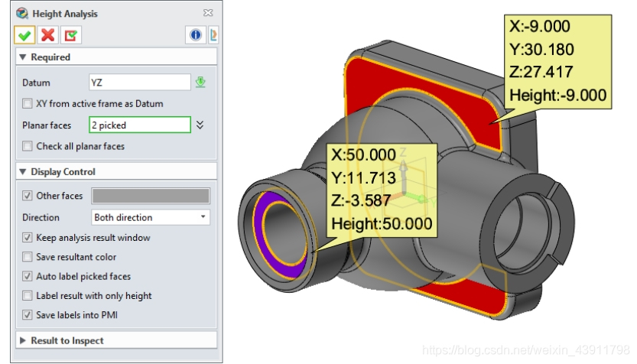Click the Direction label text
637x364 pixels.
(x=41, y=218)
